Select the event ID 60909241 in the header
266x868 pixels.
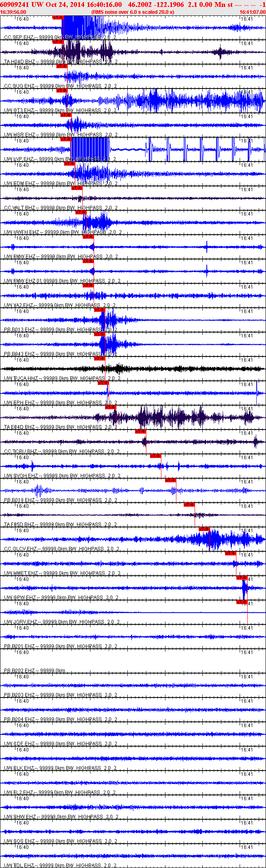pyautogui.click(x=14, y=5)
